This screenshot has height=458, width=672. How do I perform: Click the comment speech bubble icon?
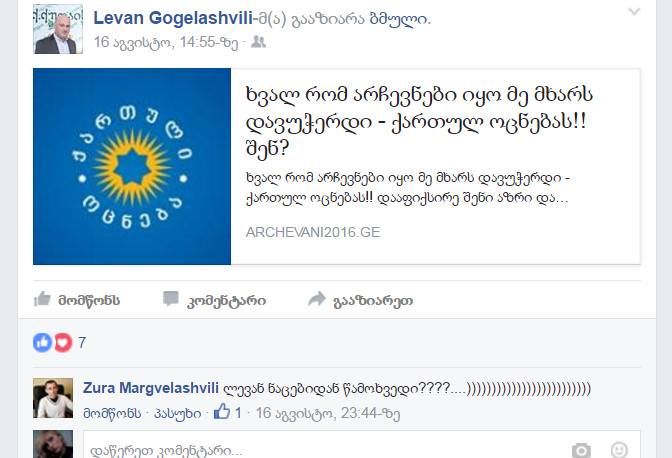171,299
